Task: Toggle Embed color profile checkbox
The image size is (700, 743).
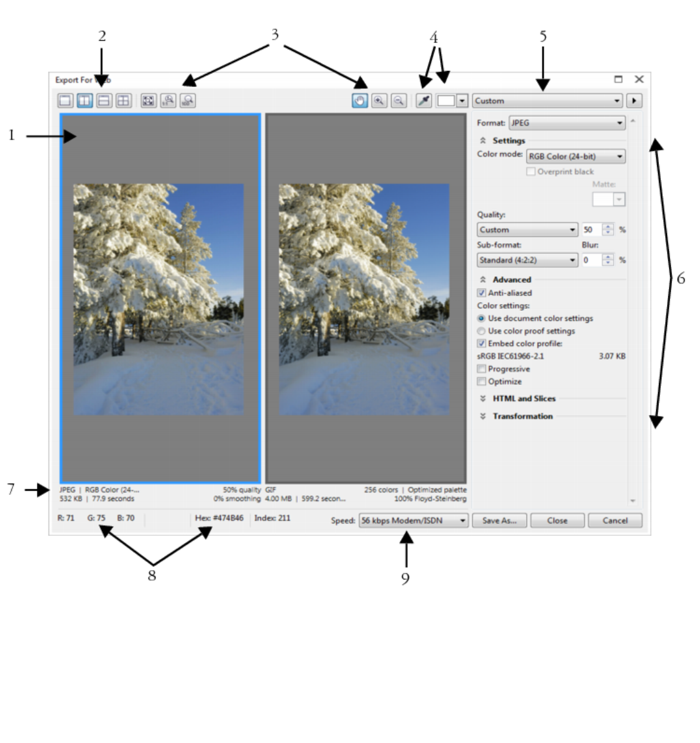Action: coord(482,344)
